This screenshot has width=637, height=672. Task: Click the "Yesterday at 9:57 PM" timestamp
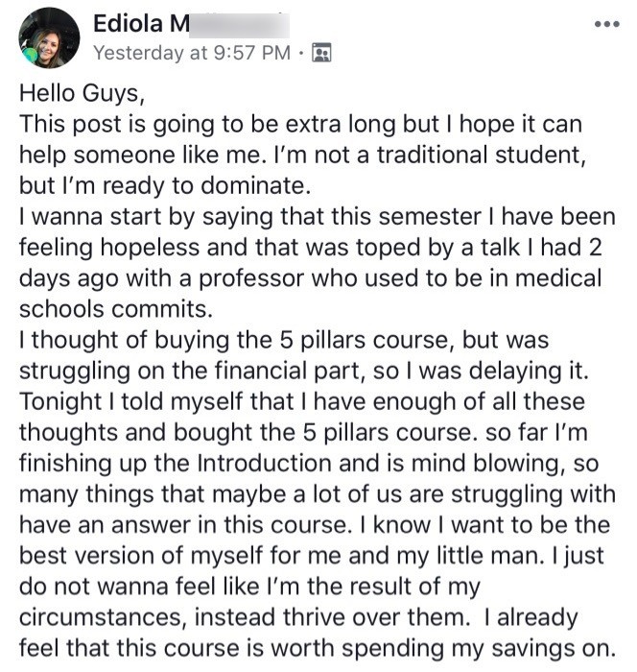[x=192, y=52]
